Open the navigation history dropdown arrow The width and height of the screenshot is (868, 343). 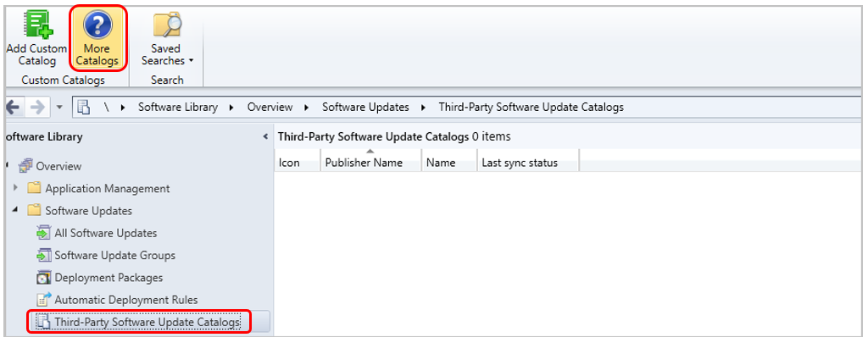point(59,108)
